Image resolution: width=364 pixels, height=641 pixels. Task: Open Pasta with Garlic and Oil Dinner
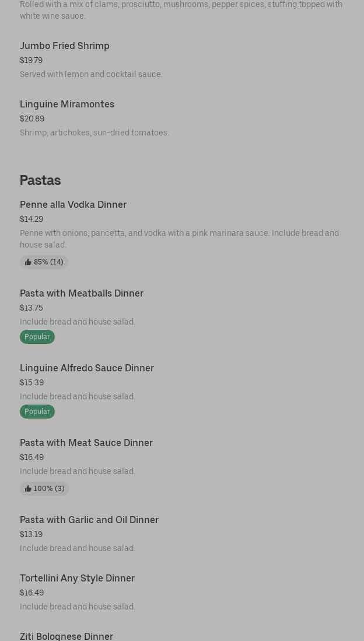click(x=89, y=520)
